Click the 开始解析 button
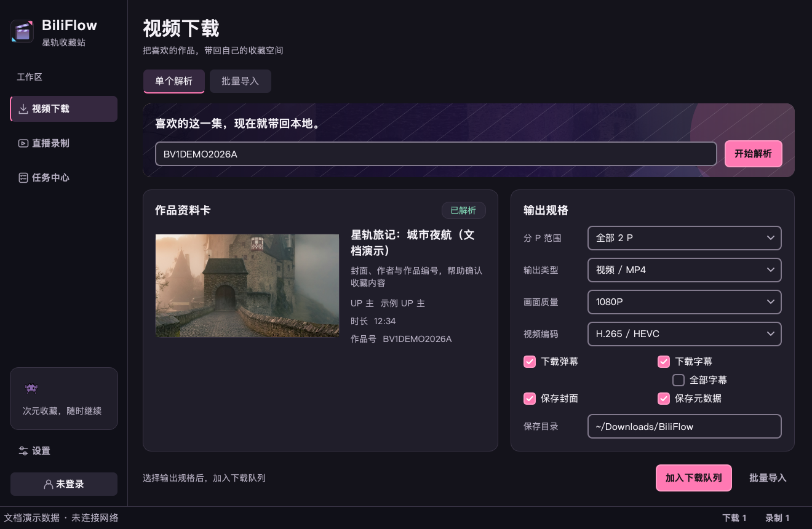The height and width of the screenshot is (529, 812). pyautogui.click(x=754, y=154)
